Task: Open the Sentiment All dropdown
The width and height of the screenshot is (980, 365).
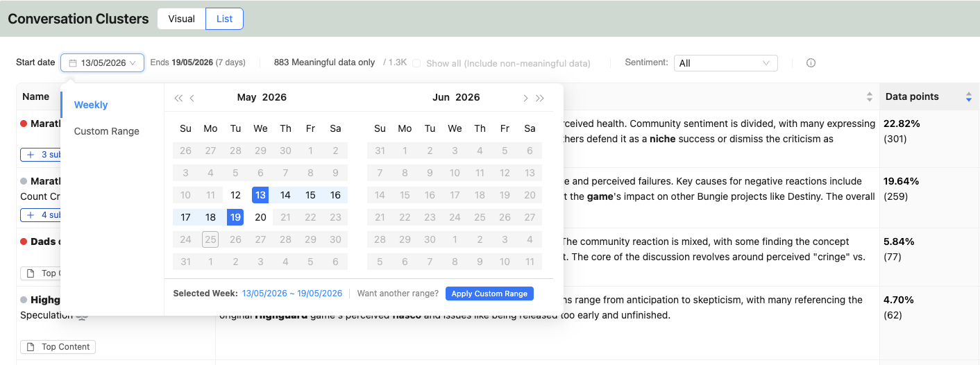Action: point(725,63)
